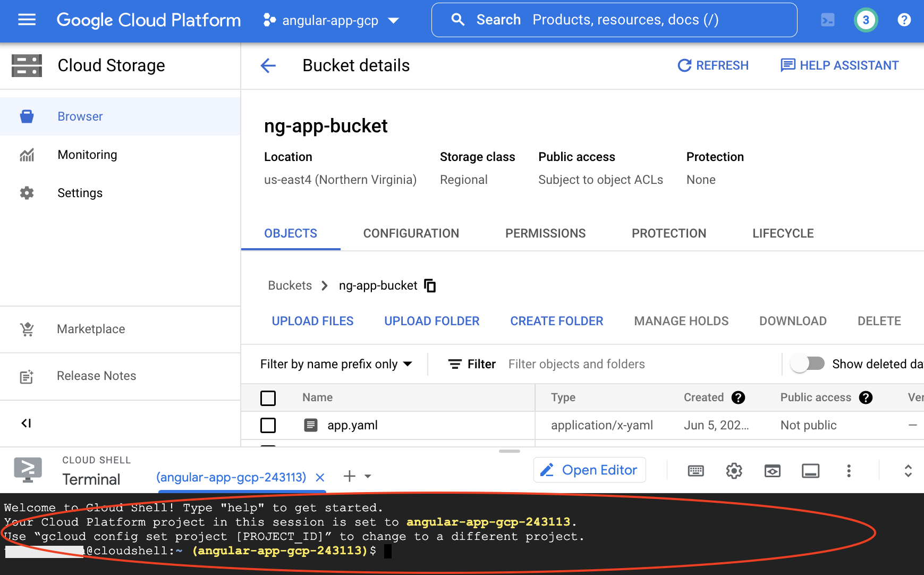Click the Settings gear icon in sidebar

pyautogui.click(x=27, y=193)
